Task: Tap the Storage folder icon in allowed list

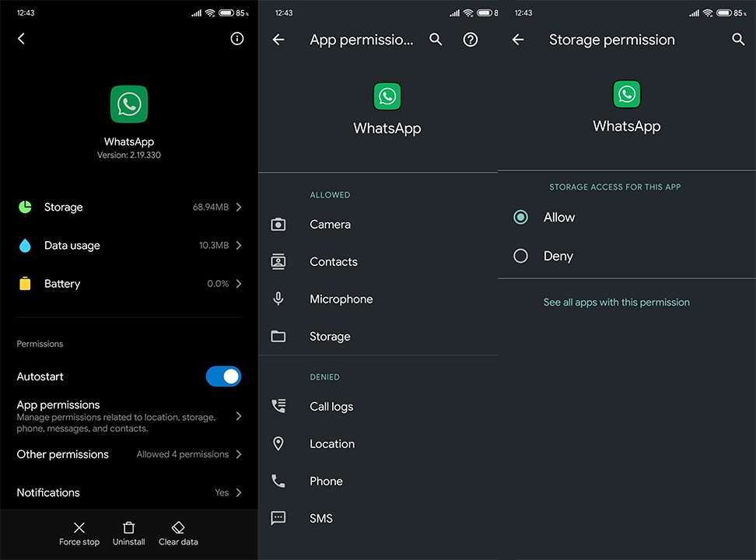Action: (x=278, y=336)
